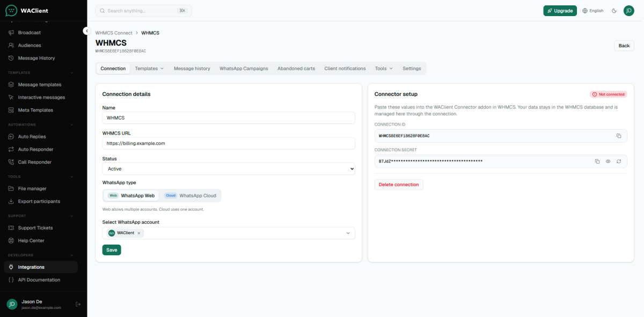This screenshot has width=644, height=317.
Task: Select the WhatsApp Cloud type
Action: (x=191, y=196)
